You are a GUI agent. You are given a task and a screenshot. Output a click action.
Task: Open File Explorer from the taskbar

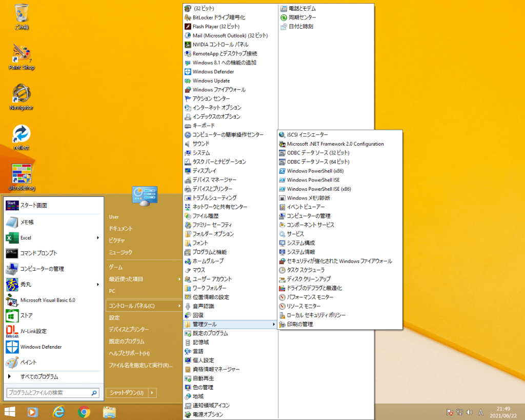tap(110, 412)
